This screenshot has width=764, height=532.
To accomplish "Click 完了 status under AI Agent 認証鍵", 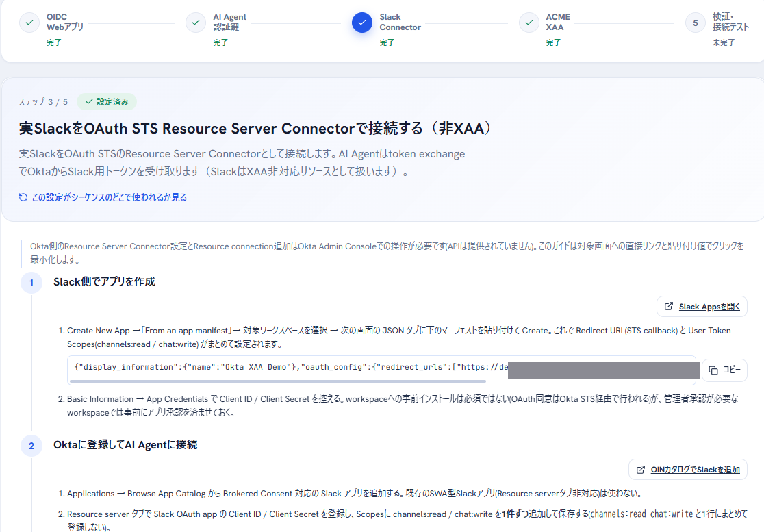I will [x=220, y=42].
